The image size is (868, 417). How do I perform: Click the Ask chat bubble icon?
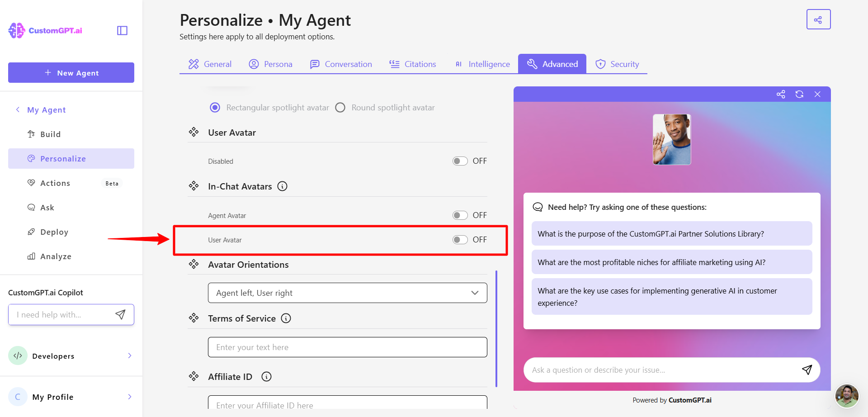pyautogui.click(x=31, y=207)
